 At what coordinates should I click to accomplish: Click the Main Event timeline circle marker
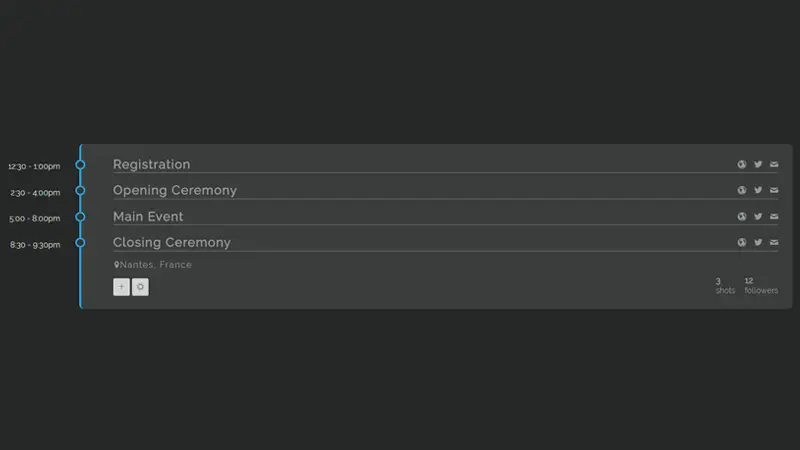pyautogui.click(x=81, y=217)
